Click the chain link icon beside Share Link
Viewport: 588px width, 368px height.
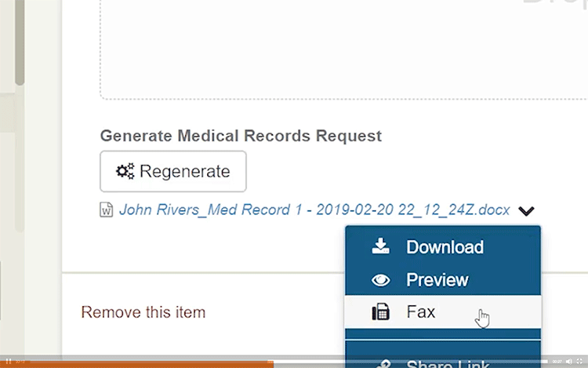(x=383, y=363)
